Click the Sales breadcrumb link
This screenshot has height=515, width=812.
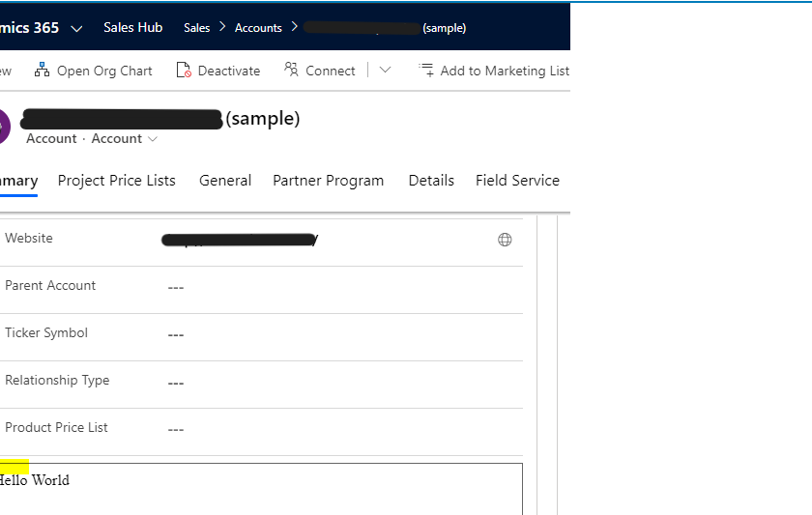[196, 28]
